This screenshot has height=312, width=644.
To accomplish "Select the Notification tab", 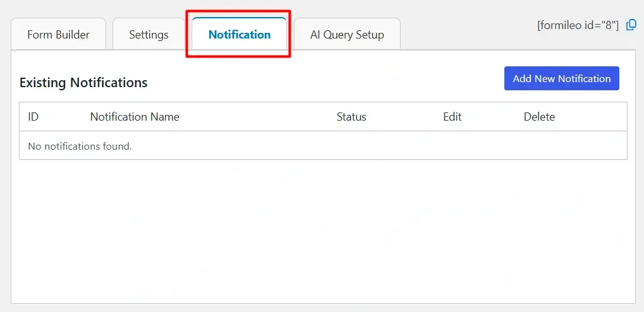I will [240, 35].
